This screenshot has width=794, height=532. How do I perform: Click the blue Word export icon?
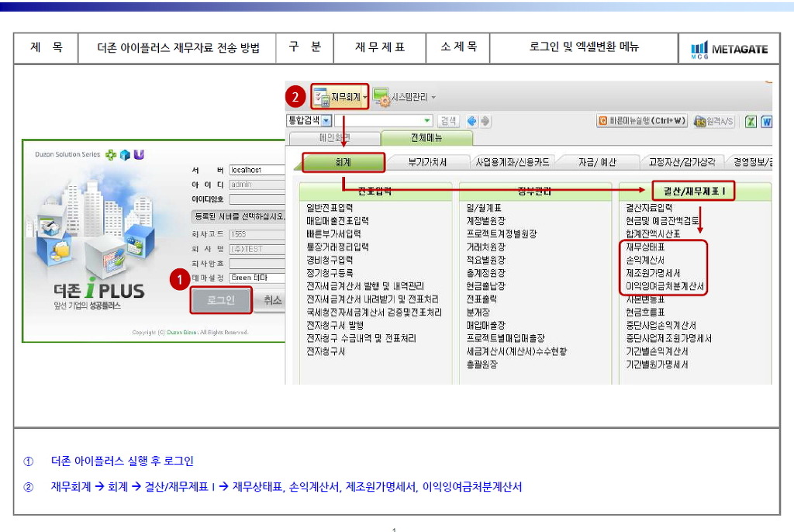(x=766, y=121)
